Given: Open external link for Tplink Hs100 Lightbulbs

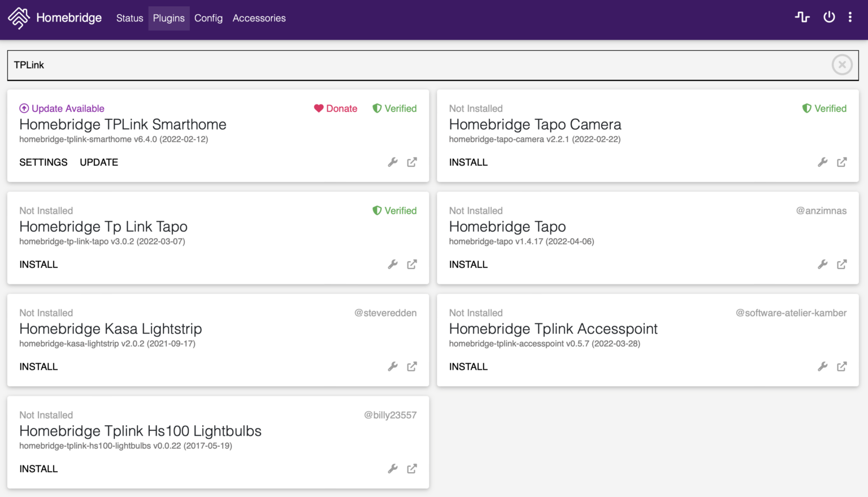Looking at the screenshot, I should [x=412, y=469].
